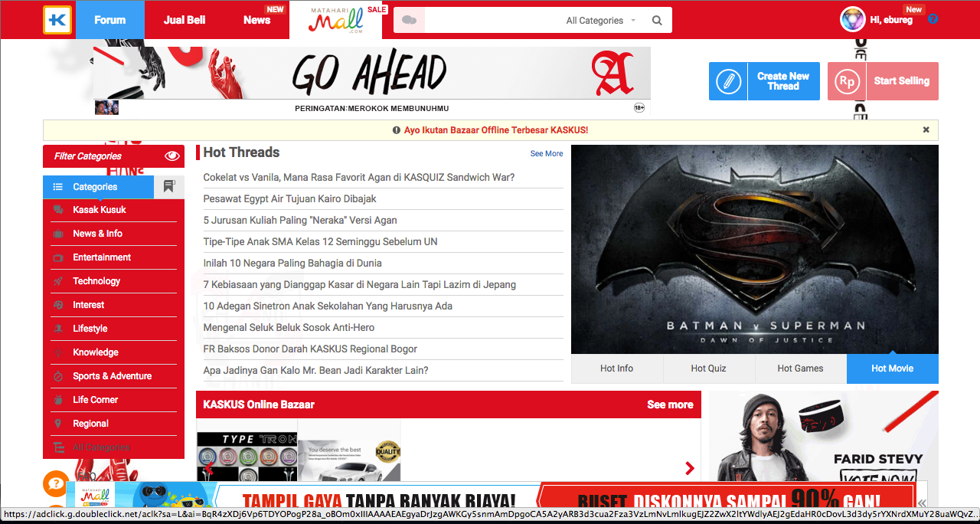Open the News tab
Image resolution: width=980 pixels, height=524 pixels.
pos(256,20)
